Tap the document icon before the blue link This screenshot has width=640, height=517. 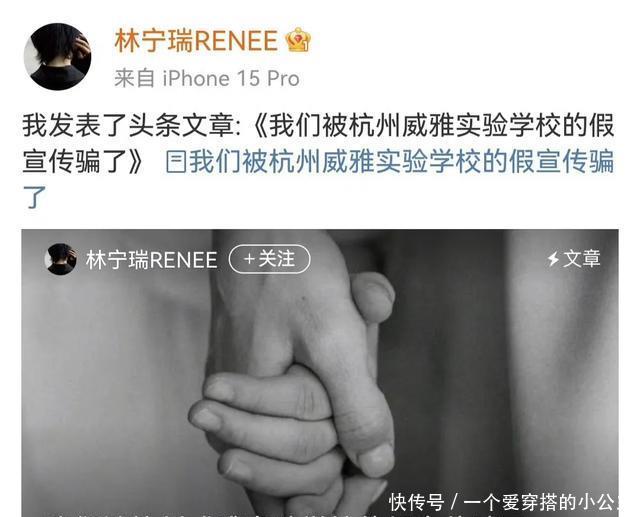pos(176,162)
